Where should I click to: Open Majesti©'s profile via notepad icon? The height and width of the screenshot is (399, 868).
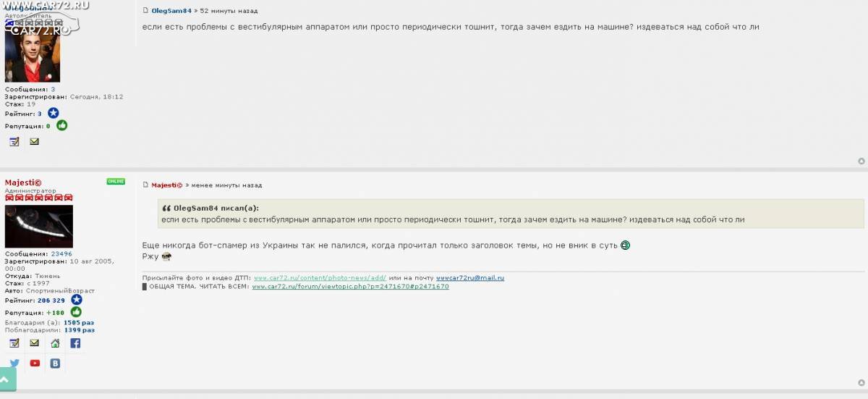(x=14, y=343)
